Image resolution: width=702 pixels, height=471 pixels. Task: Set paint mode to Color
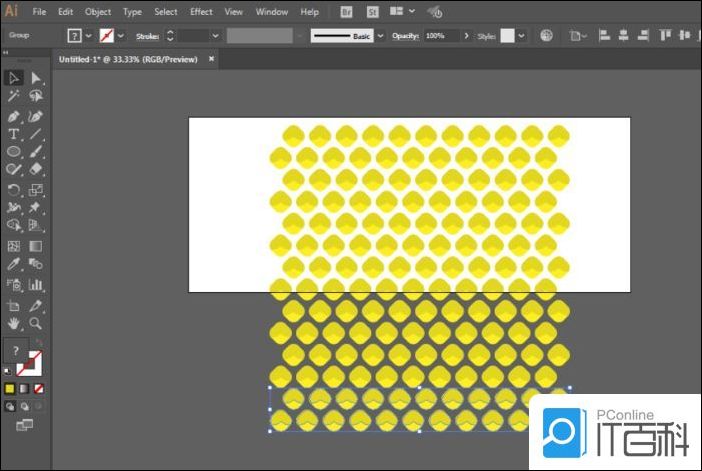pyautogui.click(x=10, y=388)
